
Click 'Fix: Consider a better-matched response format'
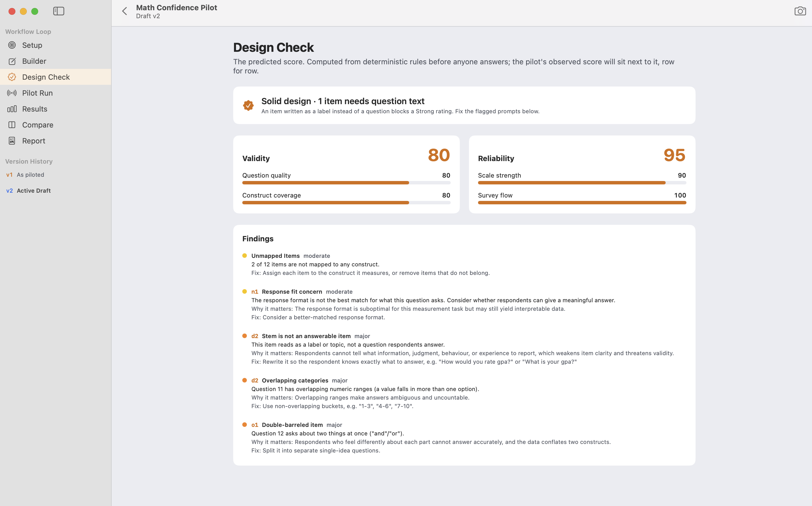coord(318,317)
